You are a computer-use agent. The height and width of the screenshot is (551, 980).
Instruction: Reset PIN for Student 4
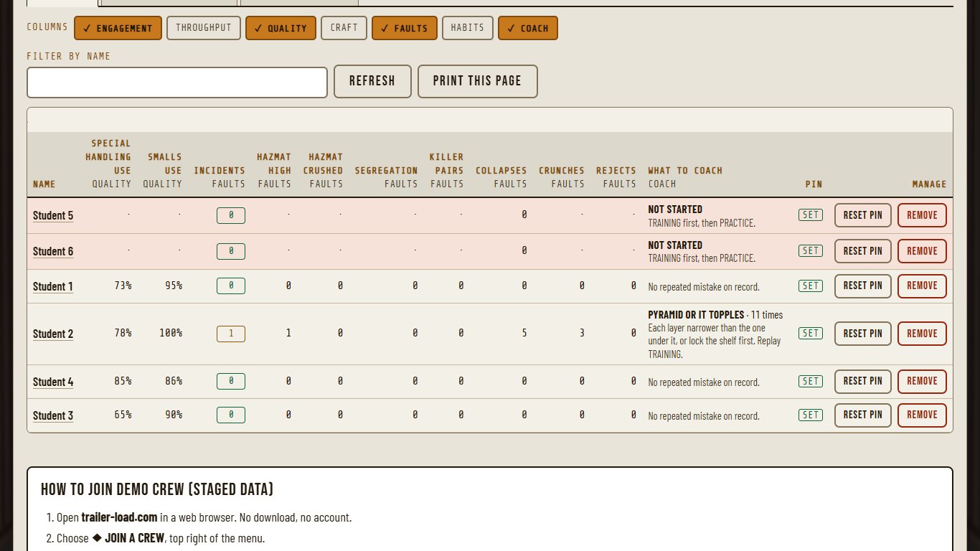pyautogui.click(x=863, y=381)
